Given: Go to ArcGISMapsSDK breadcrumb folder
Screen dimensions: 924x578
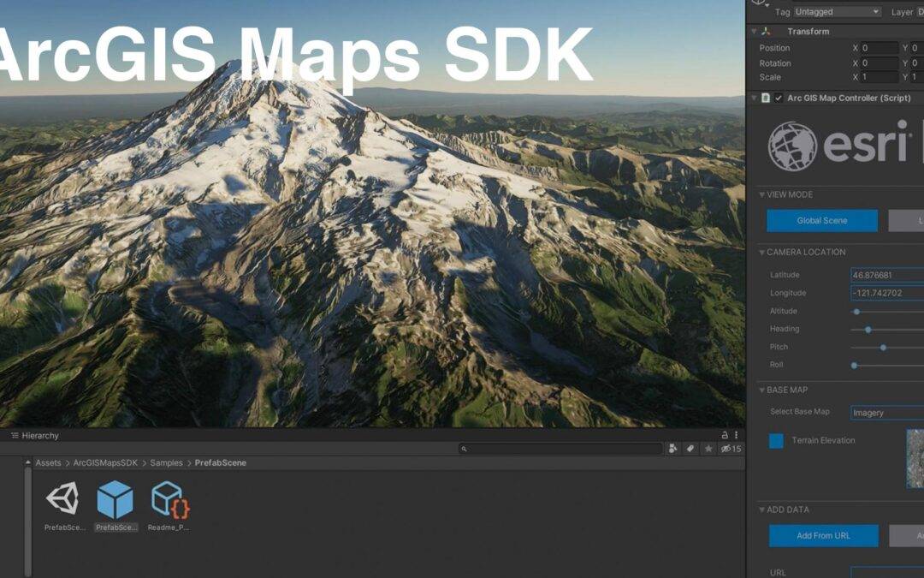Looking at the screenshot, I should point(105,463).
